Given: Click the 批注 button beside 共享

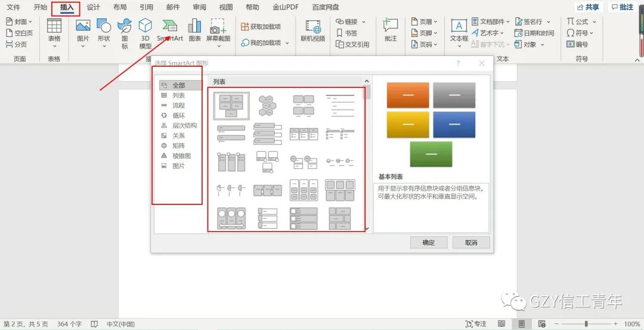Looking at the screenshot, I should (x=622, y=7).
